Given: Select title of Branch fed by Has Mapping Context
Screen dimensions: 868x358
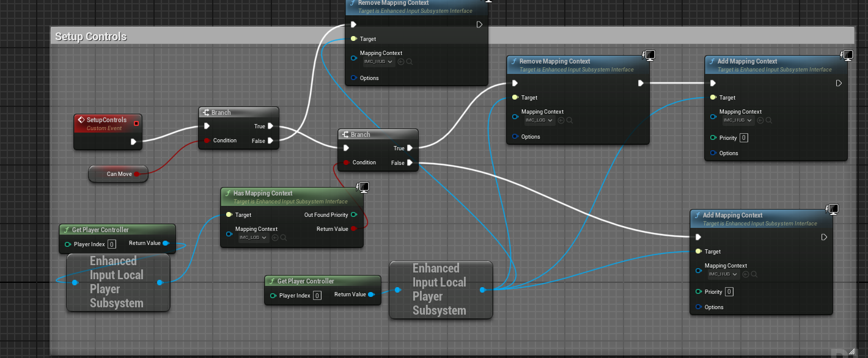Looking at the screenshot, I should (361, 134).
